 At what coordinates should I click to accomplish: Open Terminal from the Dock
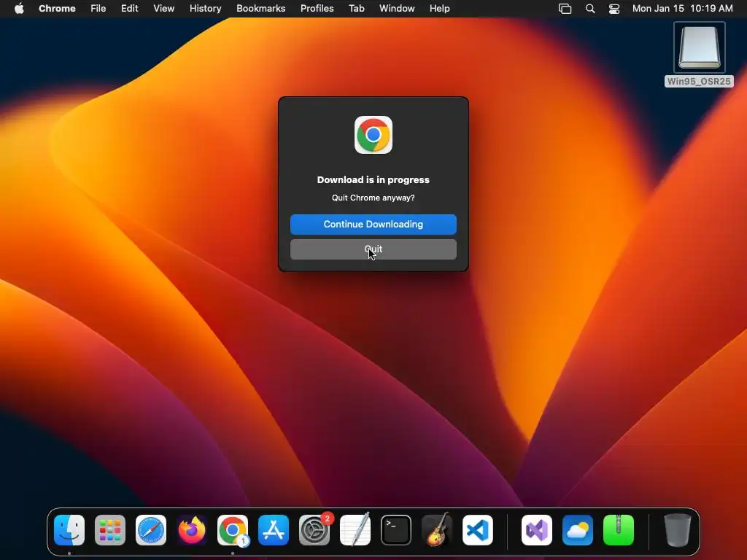tap(396, 530)
